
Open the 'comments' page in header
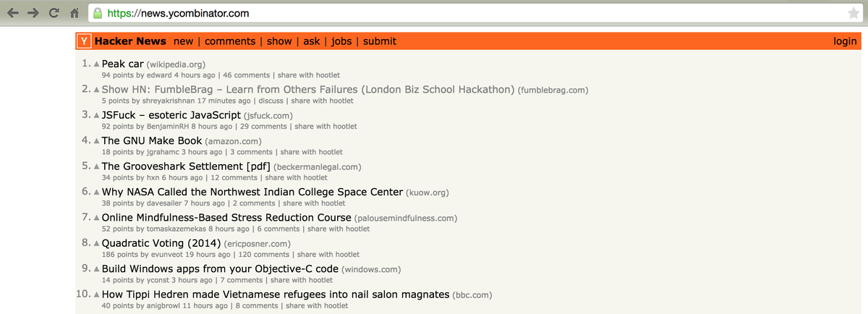230,41
